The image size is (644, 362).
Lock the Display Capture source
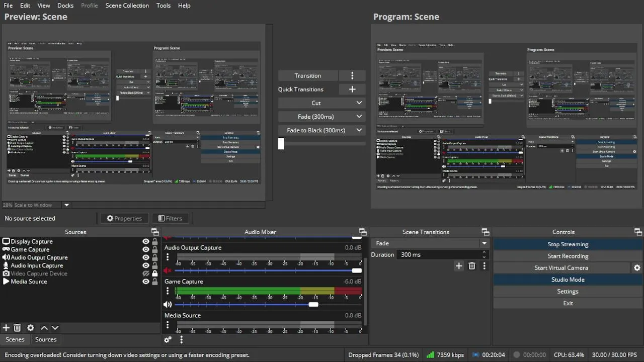[x=155, y=241]
